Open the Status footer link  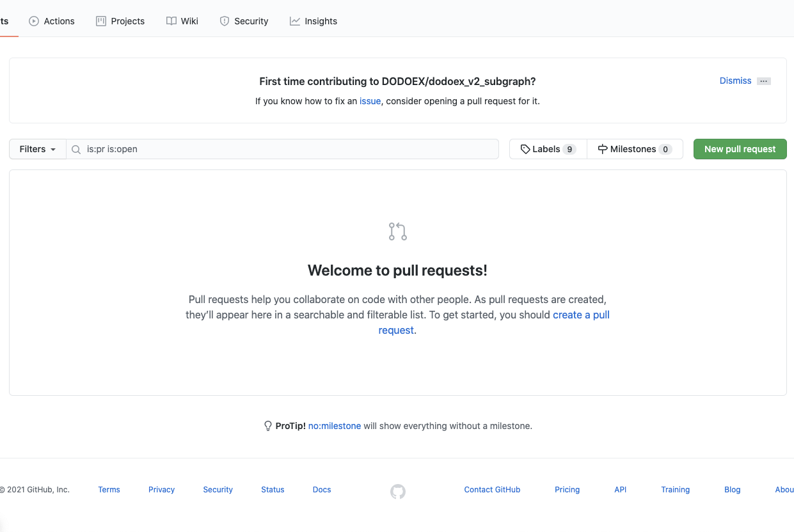click(x=273, y=490)
